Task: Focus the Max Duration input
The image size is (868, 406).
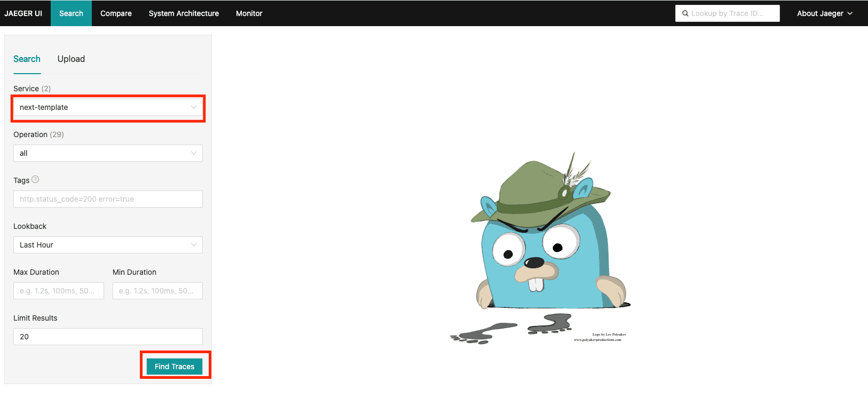Action: 59,291
